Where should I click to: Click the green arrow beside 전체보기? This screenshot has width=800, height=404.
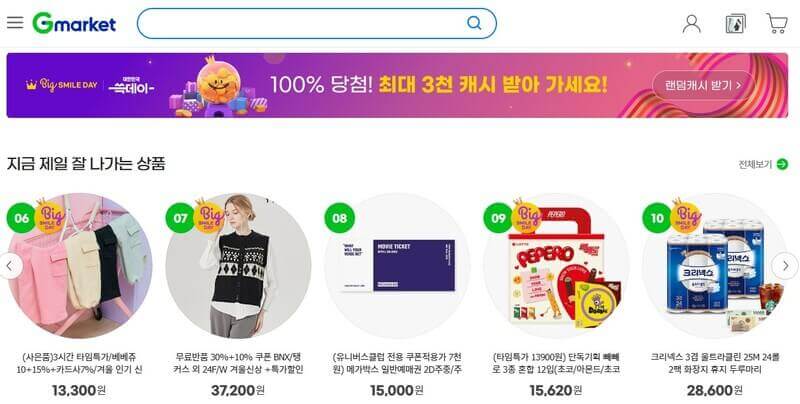782,164
